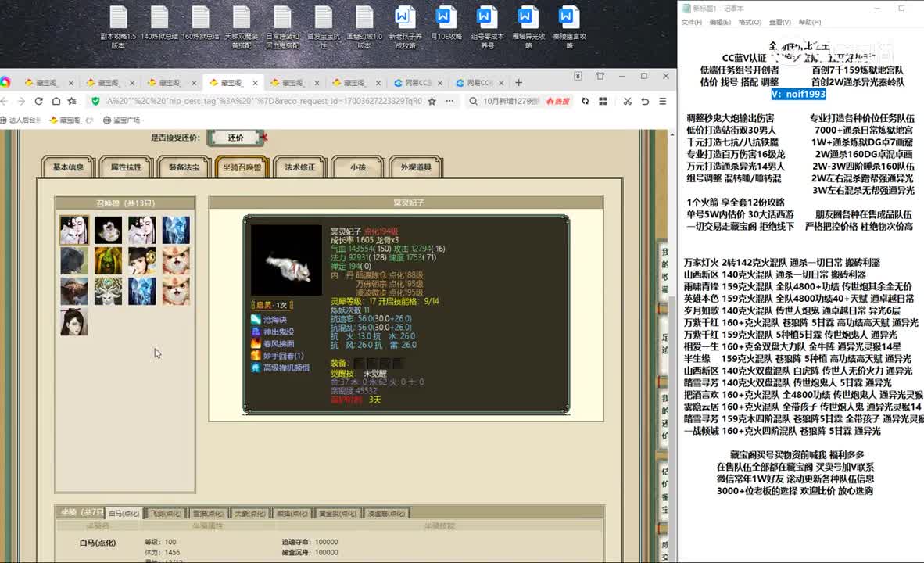Click Notepad line 调整秒鬼大炮输出伤害
Screen dimensions: 924x563
[x=730, y=119]
